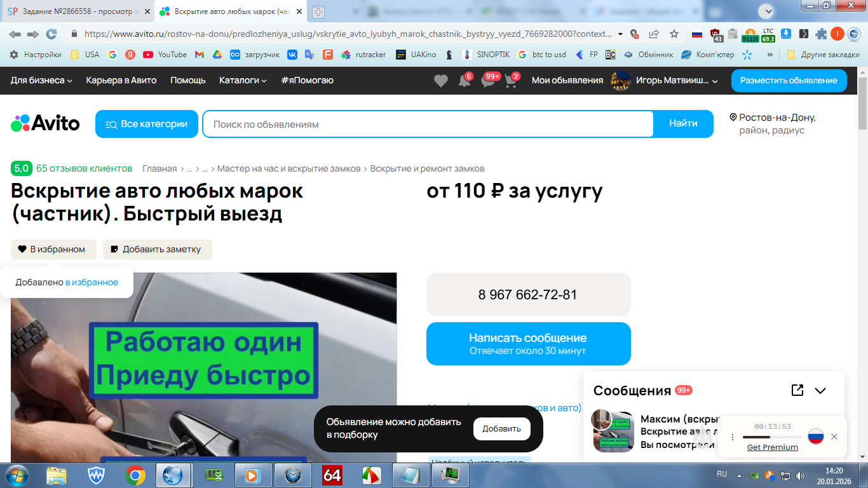Open Карьера в Авито menu item
Screen dimensions: 868x488
(121, 80)
